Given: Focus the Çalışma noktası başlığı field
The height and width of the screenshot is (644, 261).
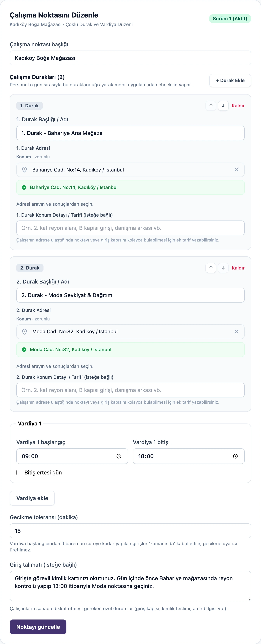Looking at the screenshot, I should 130,58.
